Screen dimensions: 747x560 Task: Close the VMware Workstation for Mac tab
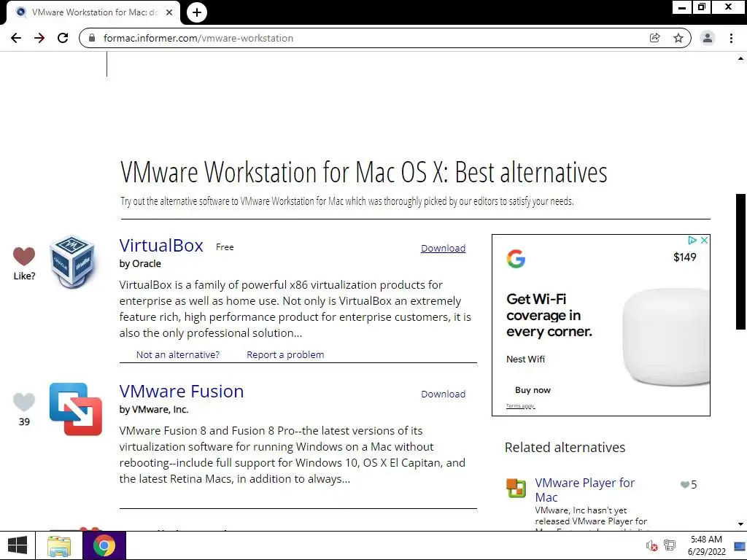point(169,12)
